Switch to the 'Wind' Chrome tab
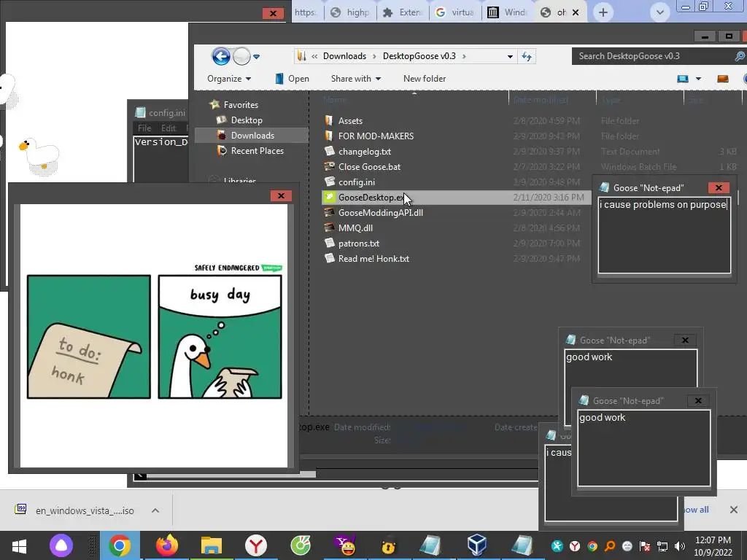The width and height of the screenshot is (747, 560). [x=508, y=12]
